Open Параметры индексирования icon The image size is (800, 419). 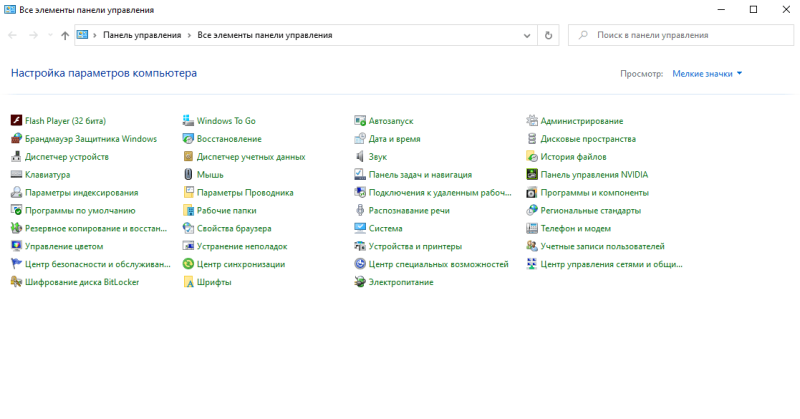(16, 192)
